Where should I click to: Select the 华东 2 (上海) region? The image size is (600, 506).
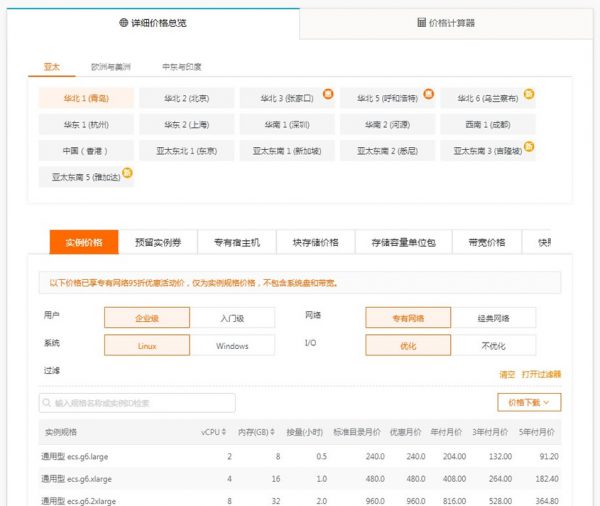click(x=187, y=125)
